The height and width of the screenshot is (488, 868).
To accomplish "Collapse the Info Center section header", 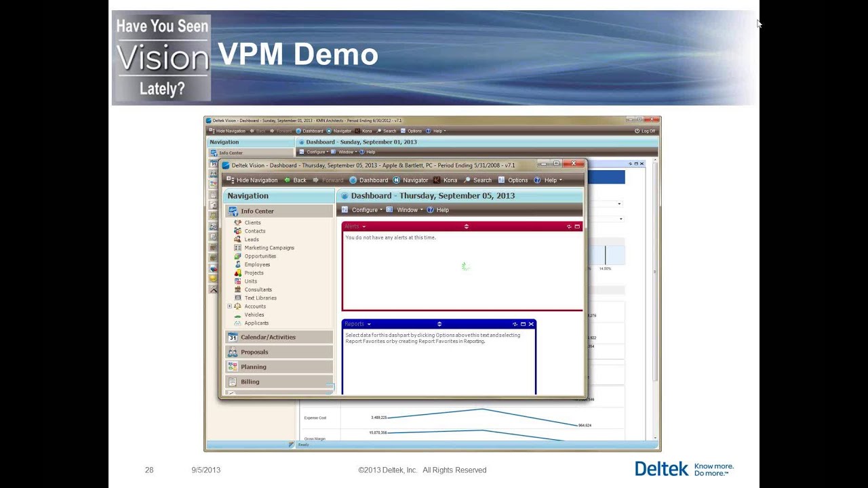I will [x=279, y=211].
